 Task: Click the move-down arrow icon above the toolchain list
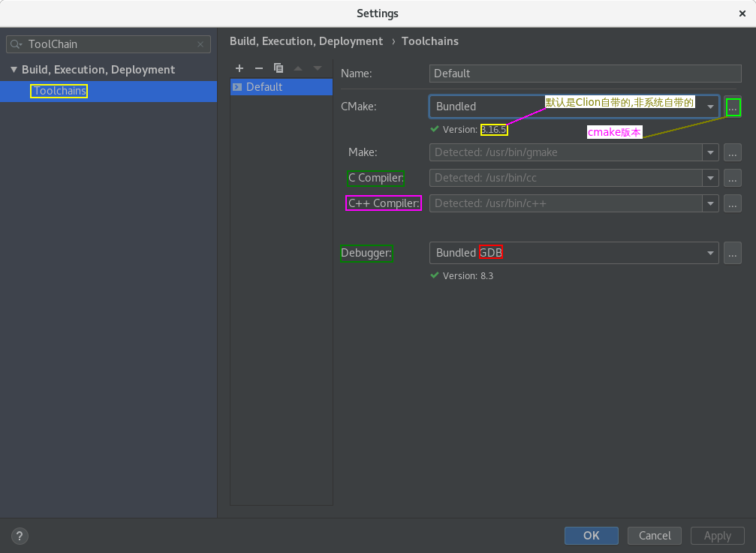317,68
